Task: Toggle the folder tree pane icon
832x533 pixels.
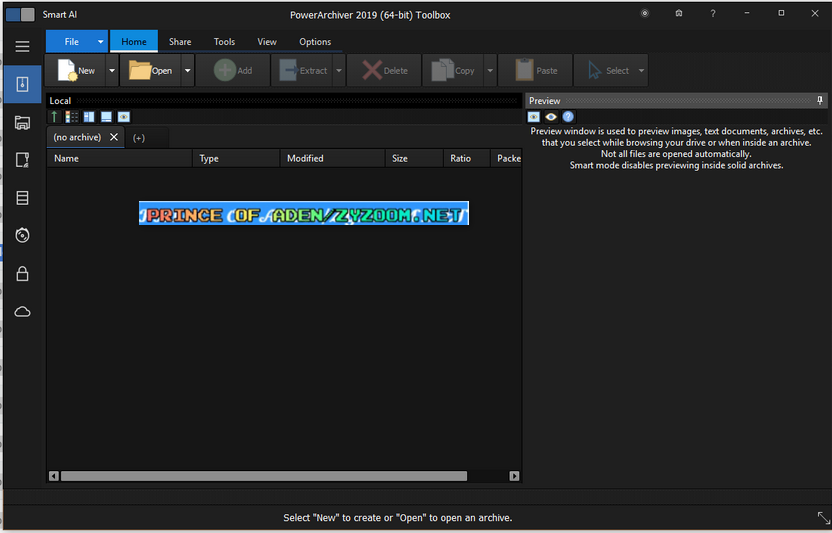Action: pyautogui.click(x=89, y=117)
